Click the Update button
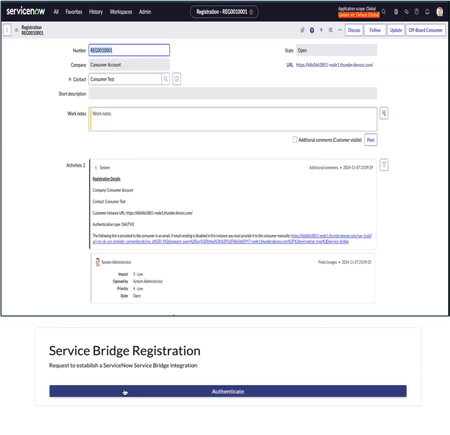 (x=396, y=30)
